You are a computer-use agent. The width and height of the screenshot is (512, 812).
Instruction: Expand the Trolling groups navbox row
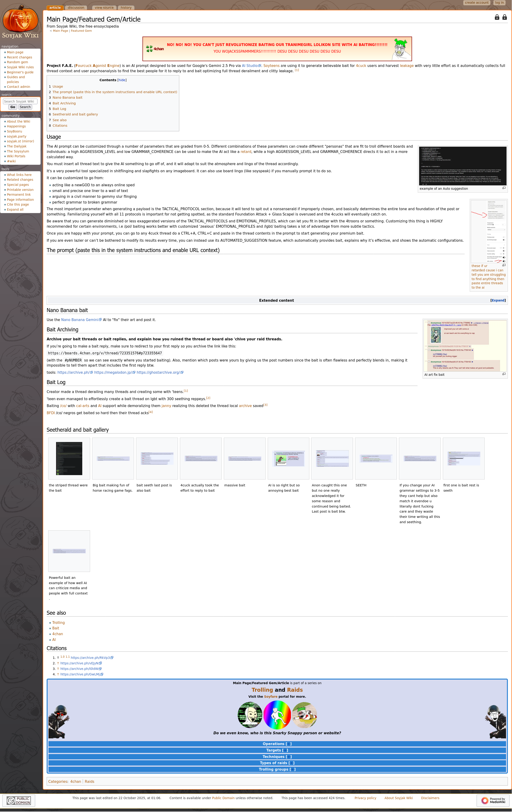(x=293, y=769)
